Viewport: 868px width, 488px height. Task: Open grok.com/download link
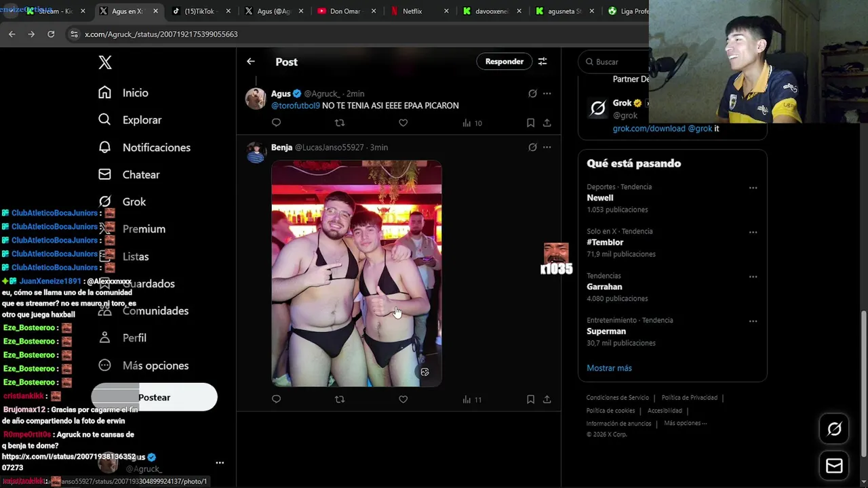(649, 128)
